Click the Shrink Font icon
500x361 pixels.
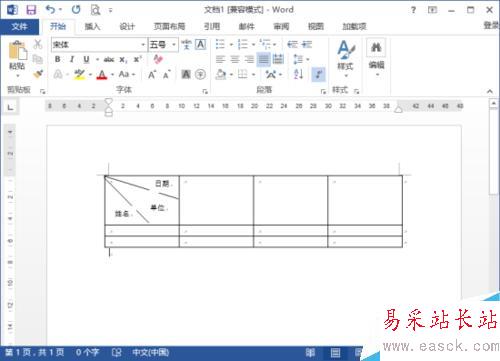pyautogui.click(x=167, y=74)
